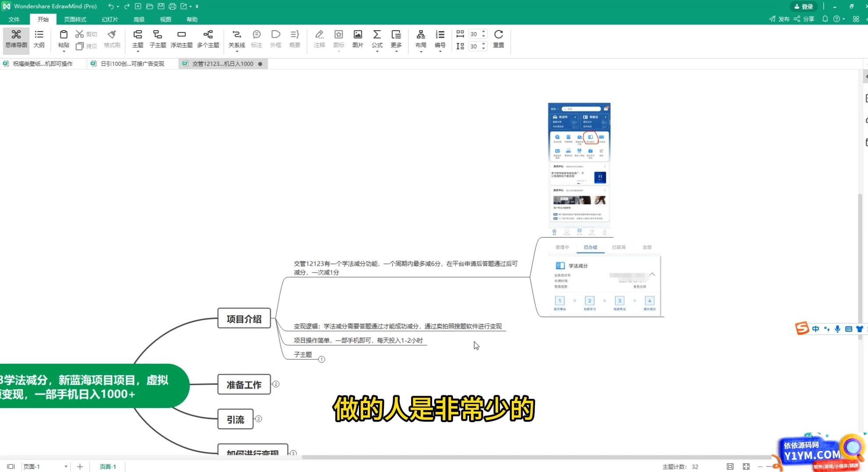Add a new page with plus button

coord(80,466)
